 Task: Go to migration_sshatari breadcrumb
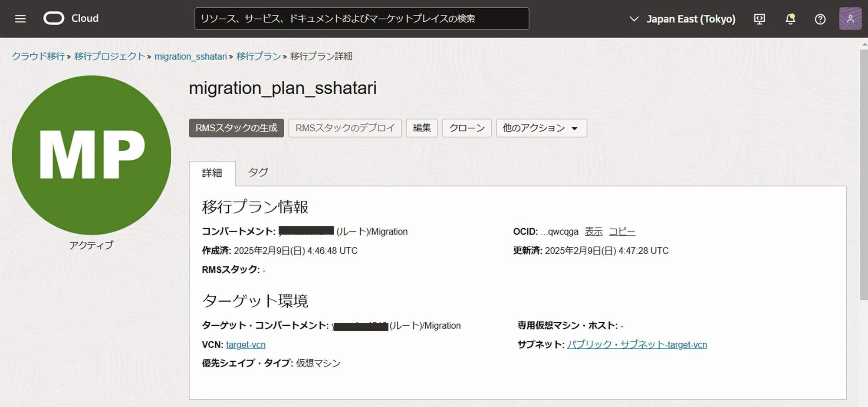pos(191,56)
